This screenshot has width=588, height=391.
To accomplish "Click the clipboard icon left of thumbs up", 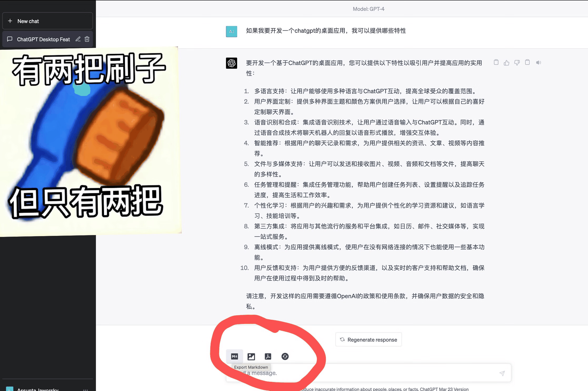I will coord(496,62).
